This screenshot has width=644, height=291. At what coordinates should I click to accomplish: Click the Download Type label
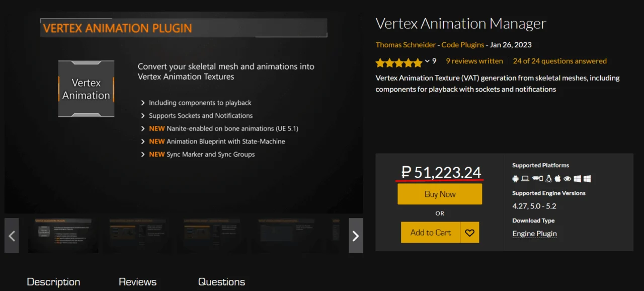pos(533,221)
